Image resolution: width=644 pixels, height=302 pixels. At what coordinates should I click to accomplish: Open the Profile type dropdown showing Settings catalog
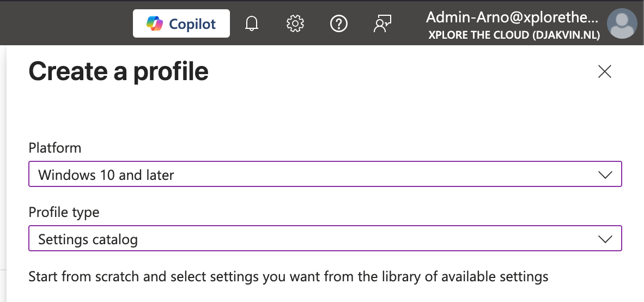[316, 239]
